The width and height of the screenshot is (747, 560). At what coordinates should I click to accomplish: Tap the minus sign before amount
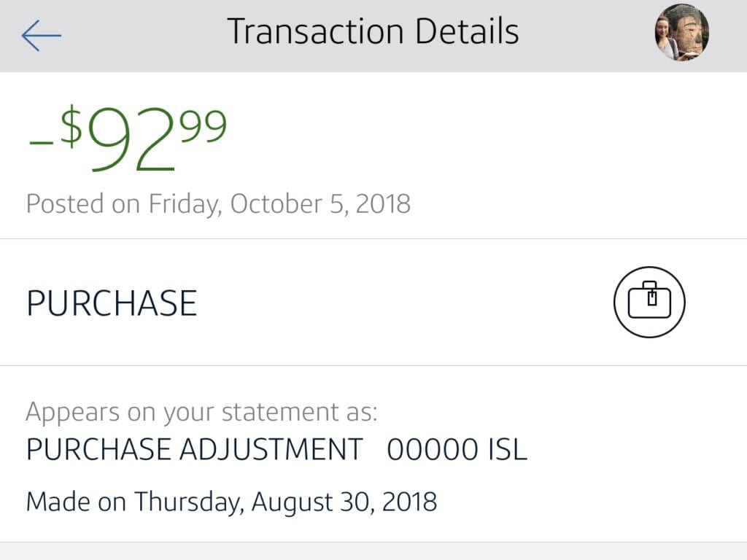click(40, 141)
